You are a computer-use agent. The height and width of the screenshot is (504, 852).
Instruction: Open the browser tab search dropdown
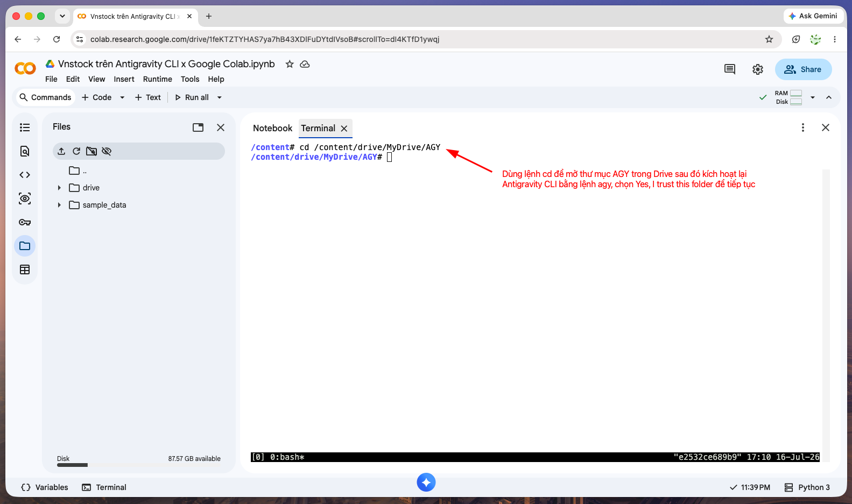(x=62, y=16)
